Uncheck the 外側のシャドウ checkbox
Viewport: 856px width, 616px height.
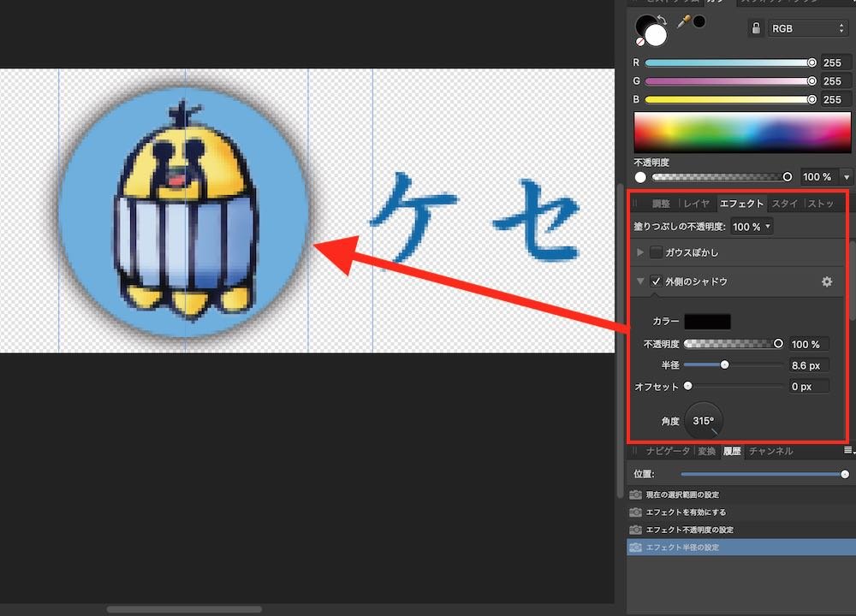pyautogui.click(x=657, y=281)
